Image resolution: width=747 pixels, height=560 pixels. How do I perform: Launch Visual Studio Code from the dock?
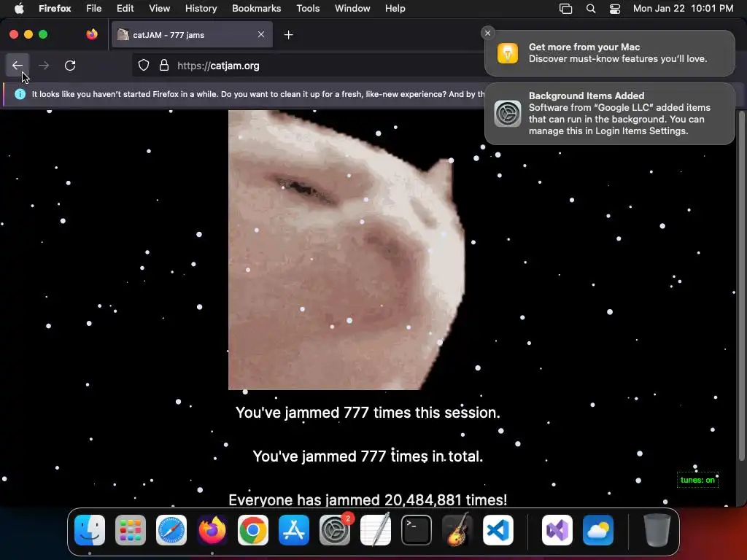[498, 530]
